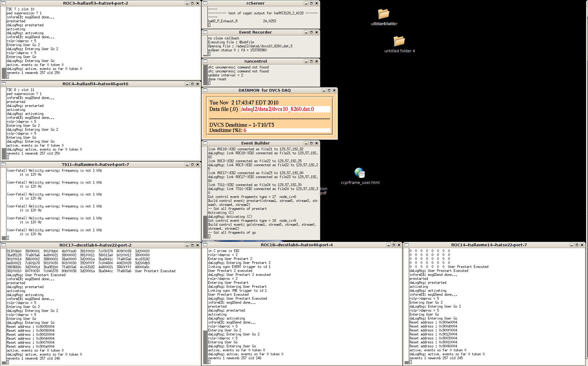This screenshot has height=366, width=588.
Task: Click 'done reset' line in runcontrol
Action: click(217, 79)
